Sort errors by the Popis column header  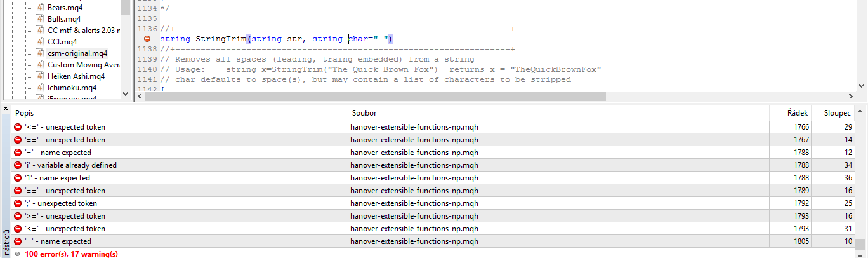point(180,112)
